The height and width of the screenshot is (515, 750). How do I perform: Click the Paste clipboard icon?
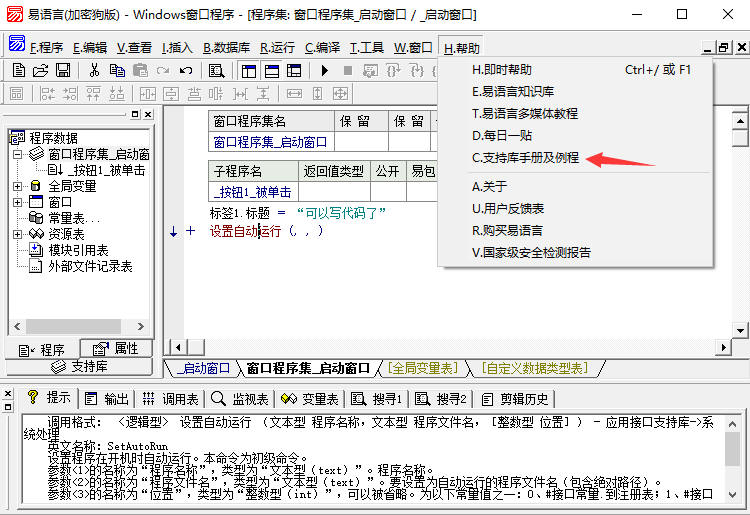coord(140,71)
